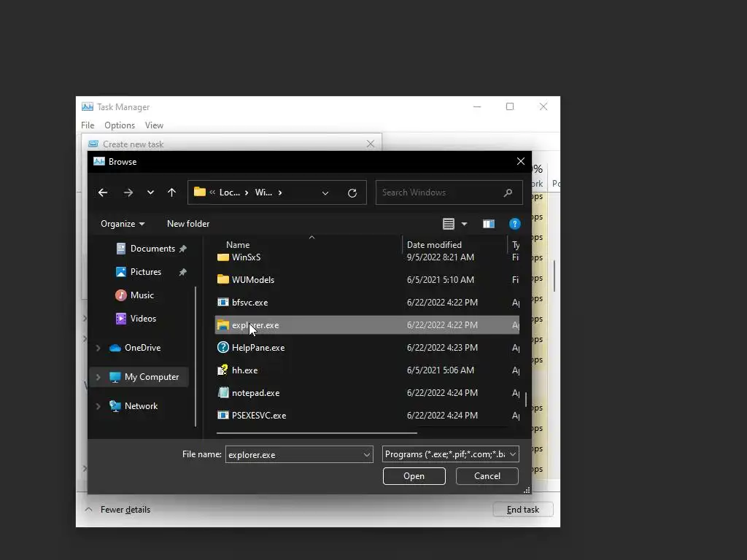Viewport: 747px width, 560px height.
Task: Close the Browse dialog
Action: 521,161
